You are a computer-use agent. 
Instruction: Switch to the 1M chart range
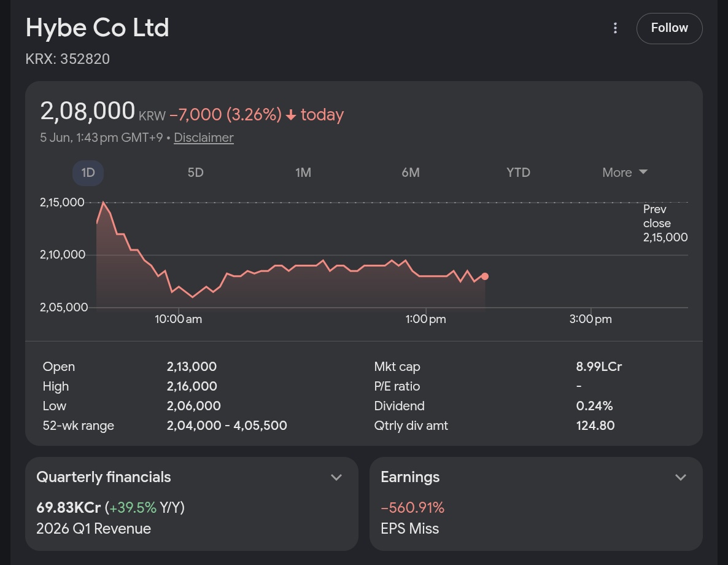pos(303,173)
